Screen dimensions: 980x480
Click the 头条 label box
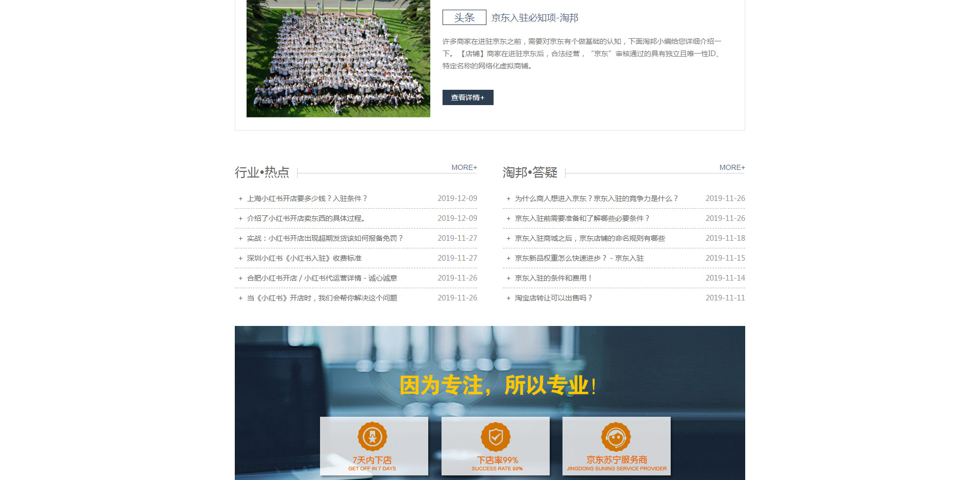click(464, 17)
